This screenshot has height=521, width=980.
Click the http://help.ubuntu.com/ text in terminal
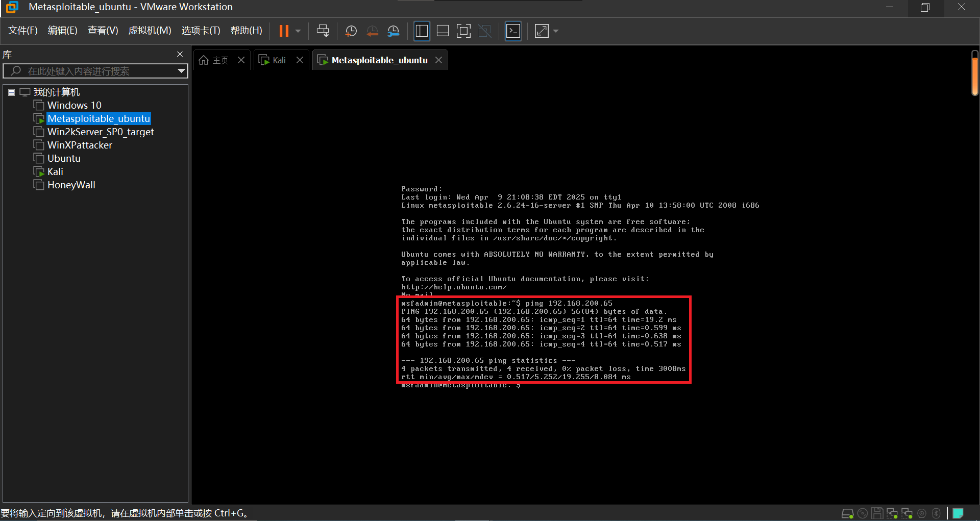(454, 287)
